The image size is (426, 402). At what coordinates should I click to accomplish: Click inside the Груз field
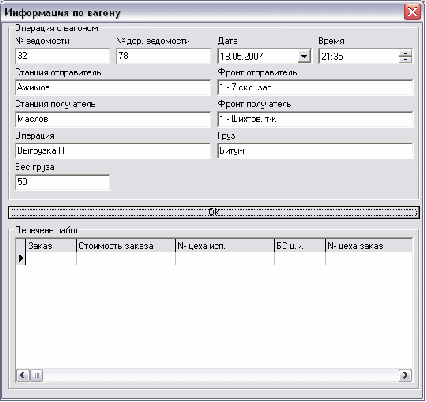pyautogui.click(x=315, y=151)
